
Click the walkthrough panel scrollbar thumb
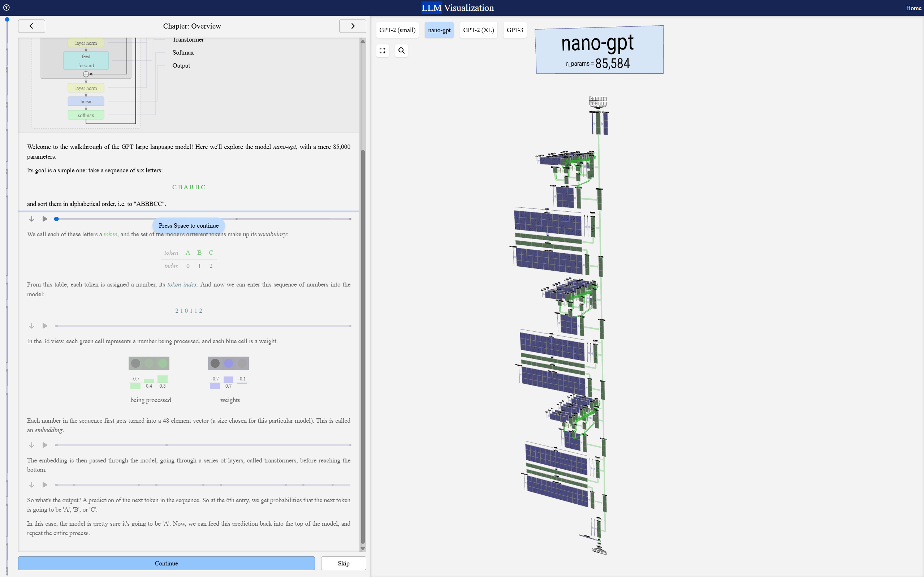(363, 347)
